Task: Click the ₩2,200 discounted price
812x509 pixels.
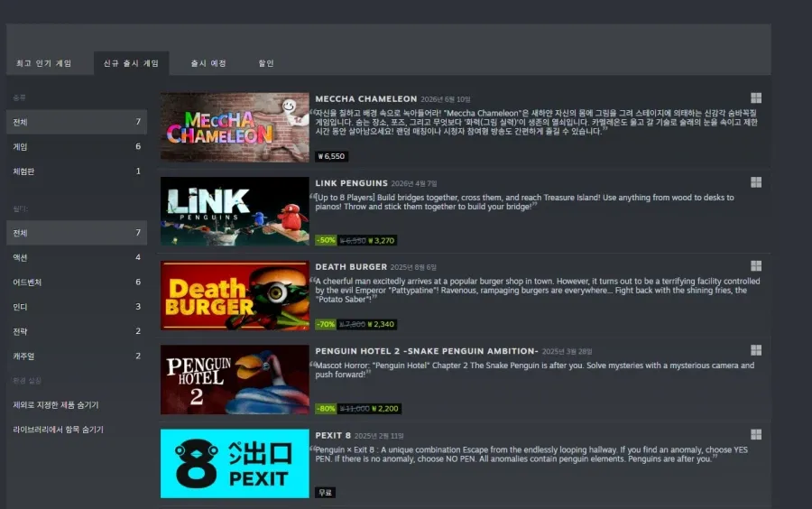Action: coord(385,409)
